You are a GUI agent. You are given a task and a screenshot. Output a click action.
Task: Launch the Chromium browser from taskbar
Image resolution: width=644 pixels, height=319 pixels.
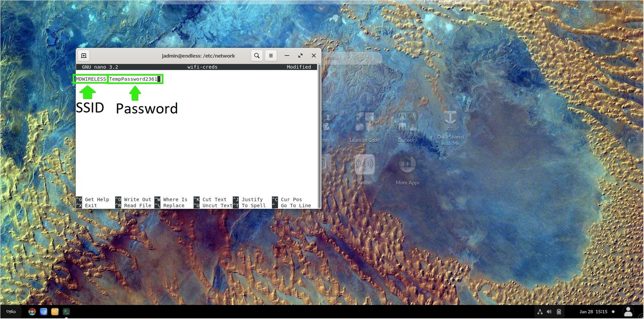(x=44, y=312)
